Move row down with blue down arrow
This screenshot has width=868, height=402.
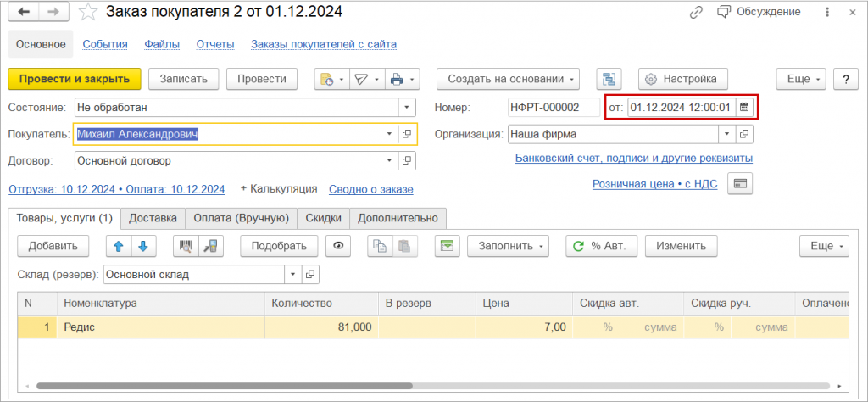click(142, 246)
